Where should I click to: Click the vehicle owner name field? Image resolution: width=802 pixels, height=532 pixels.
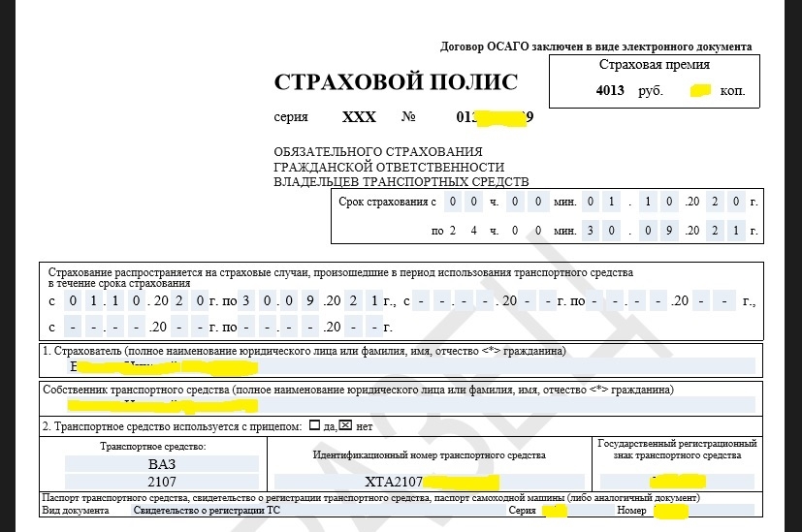(412, 405)
